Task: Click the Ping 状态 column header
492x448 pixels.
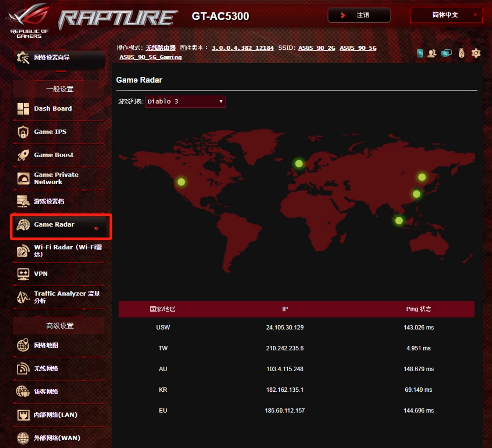Action: coord(419,309)
